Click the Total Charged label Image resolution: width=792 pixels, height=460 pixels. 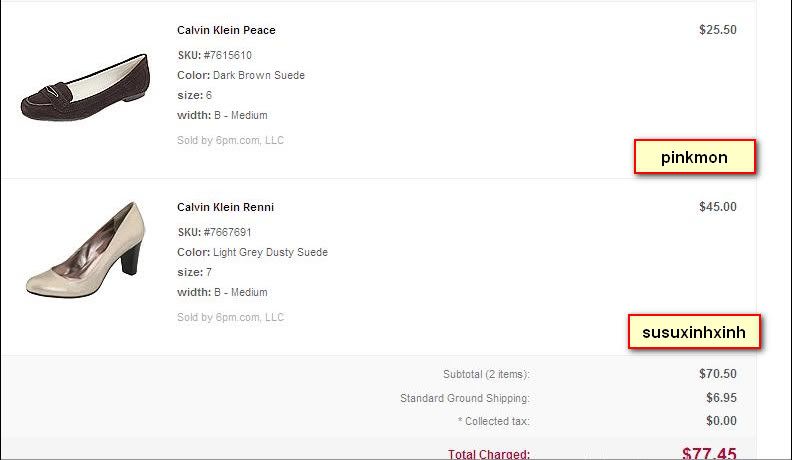[x=488, y=454]
